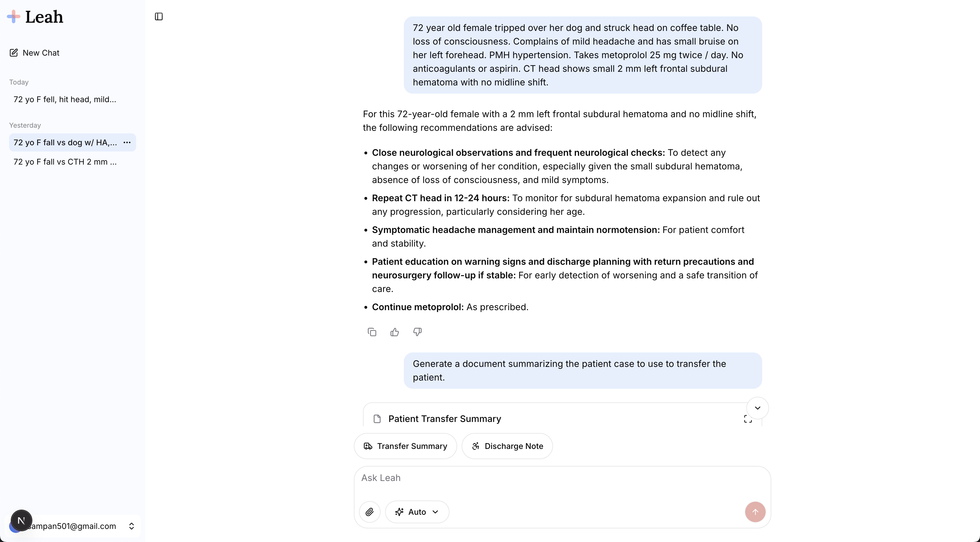Give thumbs down to the response
The width and height of the screenshot is (980, 542).
[x=417, y=332]
